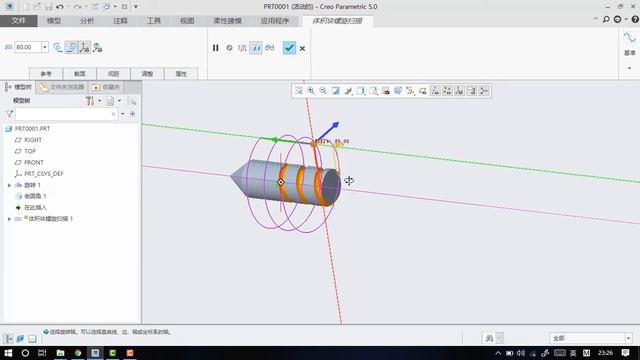640x360 pixels.
Task: Switch to the 分析 (Analysis) ribbon tab
Action: 87,21
